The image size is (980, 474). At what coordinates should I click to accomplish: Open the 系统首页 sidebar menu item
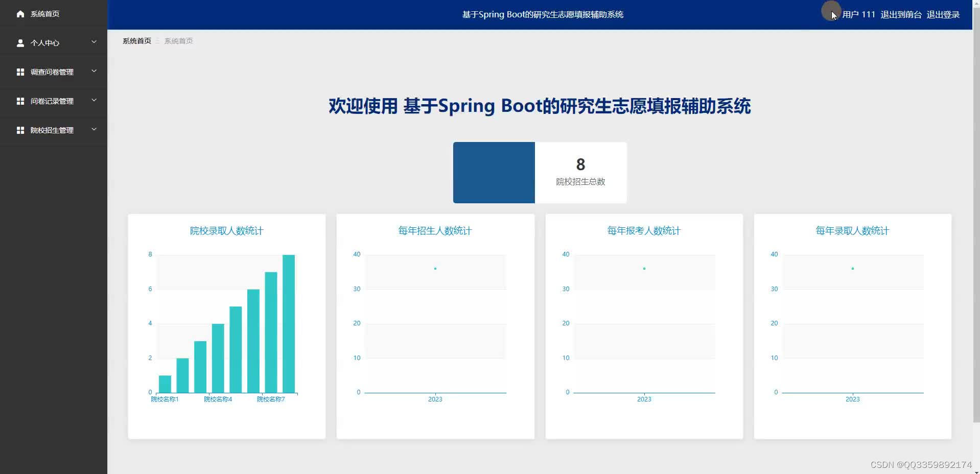pyautogui.click(x=54, y=14)
